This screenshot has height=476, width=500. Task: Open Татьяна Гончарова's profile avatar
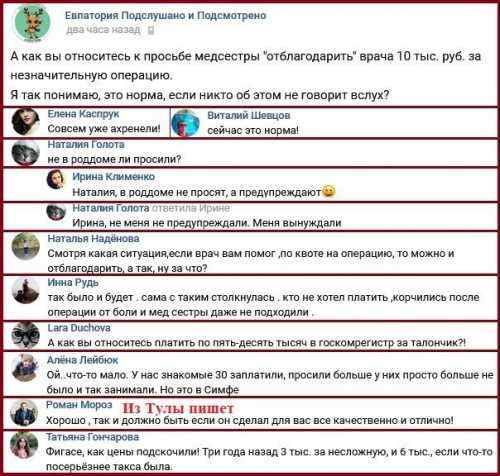24,445
